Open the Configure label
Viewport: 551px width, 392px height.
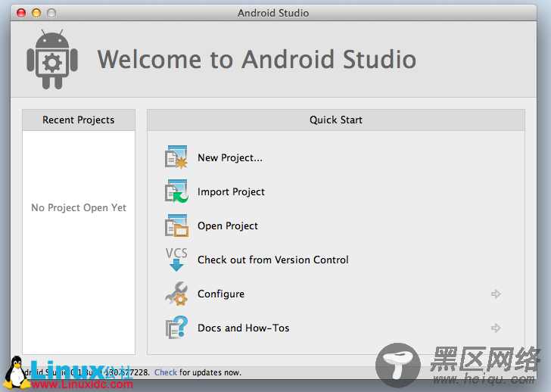(221, 294)
